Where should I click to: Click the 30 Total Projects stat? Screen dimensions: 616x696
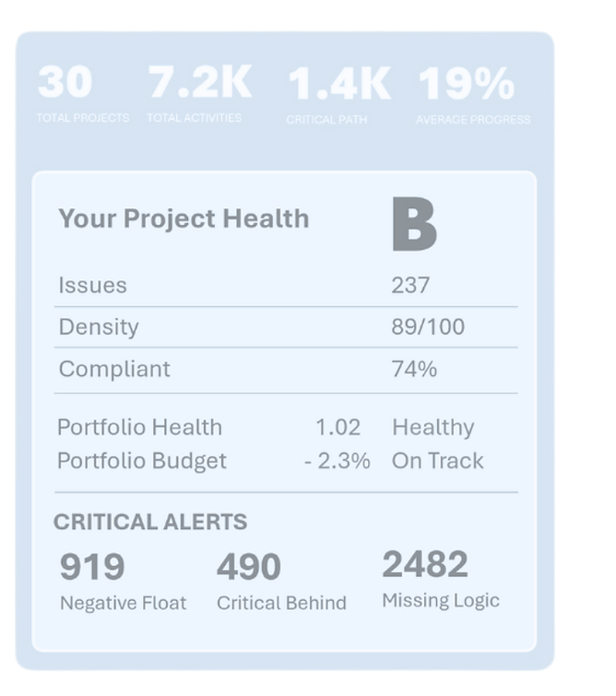66,85
